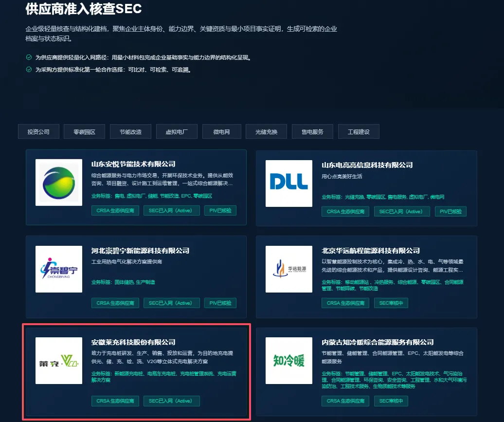The width and height of the screenshot is (504, 422).
Task: Open company title 山东安悦节能技术有限公司
Action: coord(133,164)
